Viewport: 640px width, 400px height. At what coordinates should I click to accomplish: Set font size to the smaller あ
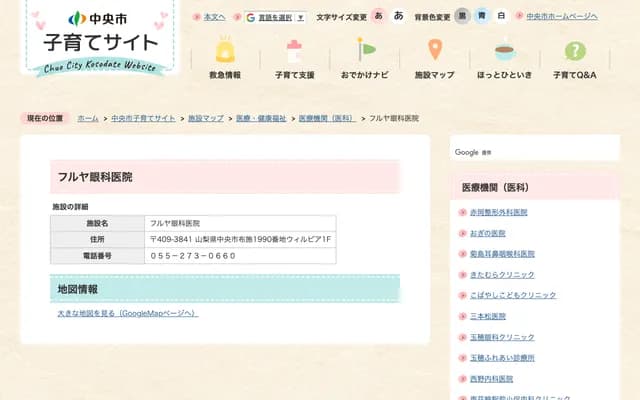coord(379,16)
